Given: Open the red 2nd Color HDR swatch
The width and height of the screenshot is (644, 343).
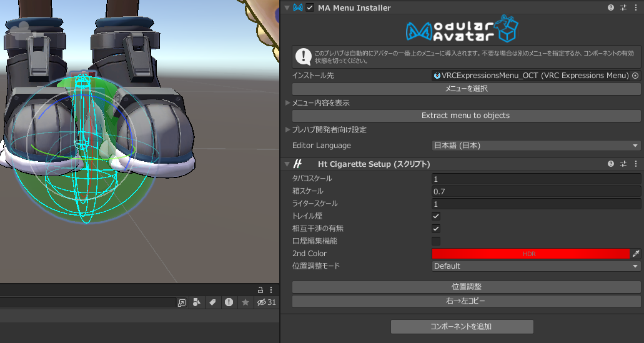Looking at the screenshot, I should 530,254.
